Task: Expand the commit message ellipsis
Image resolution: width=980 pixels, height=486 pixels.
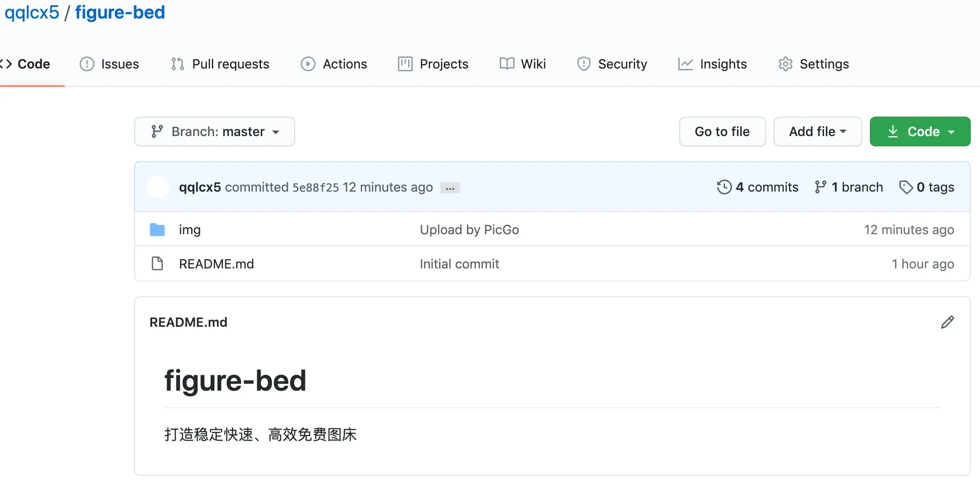Action: (x=450, y=188)
